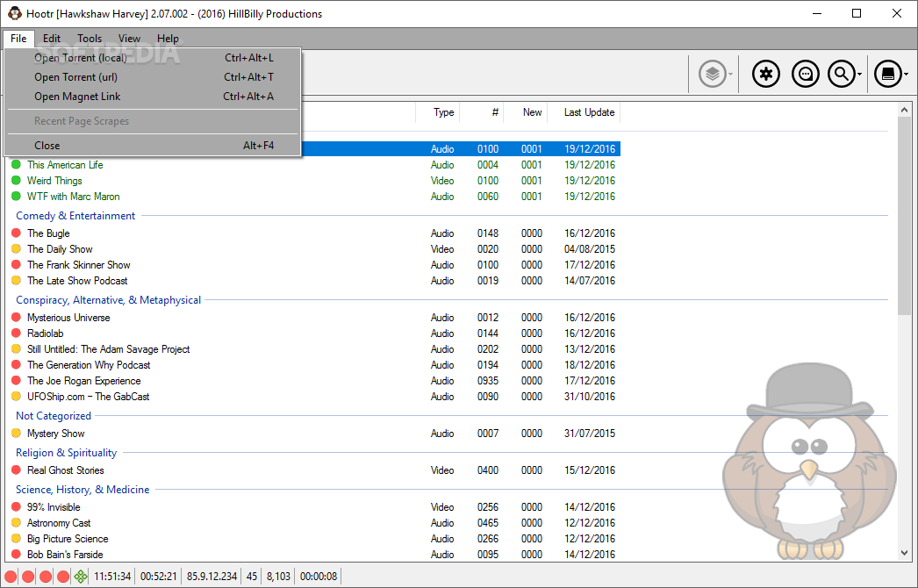Screen dimensions: 918x588
Task: Click the 04/08/2015 date for The Daily Show
Action: click(590, 249)
